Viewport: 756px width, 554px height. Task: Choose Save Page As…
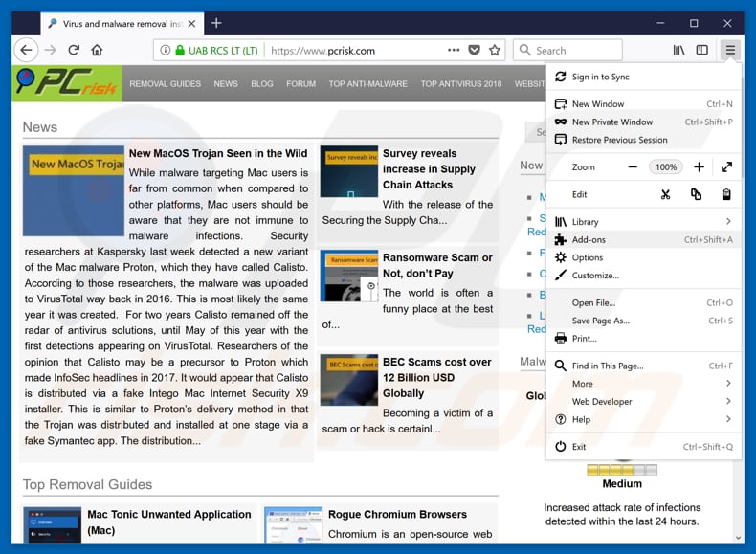pos(644,321)
